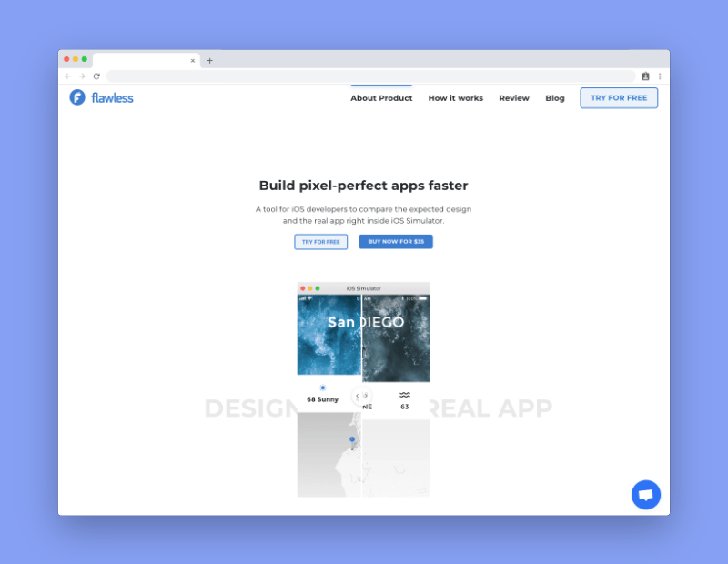Click the design comparison slider handle
Screen dimensions: 728x564
pyautogui.click(x=362, y=396)
